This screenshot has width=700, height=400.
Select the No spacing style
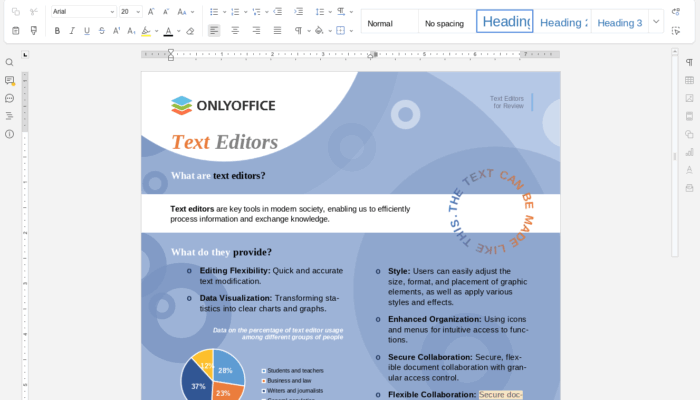(444, 22)
